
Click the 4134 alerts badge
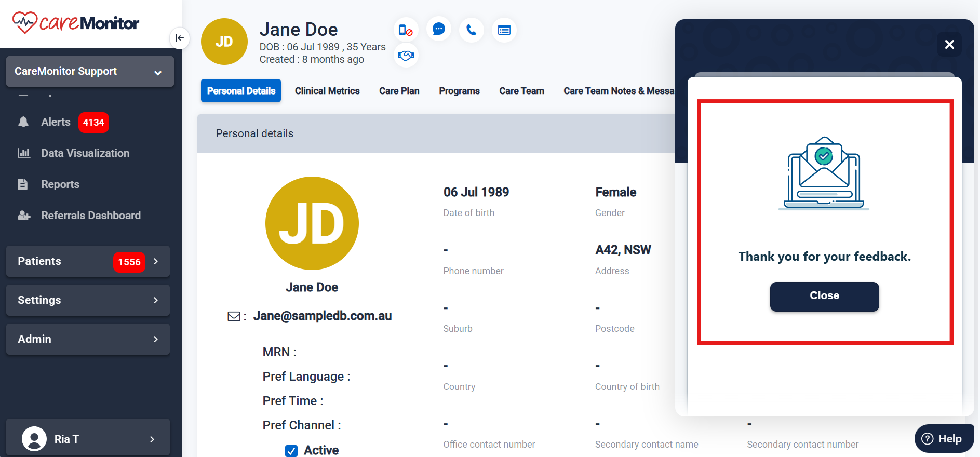pos(93,123)
